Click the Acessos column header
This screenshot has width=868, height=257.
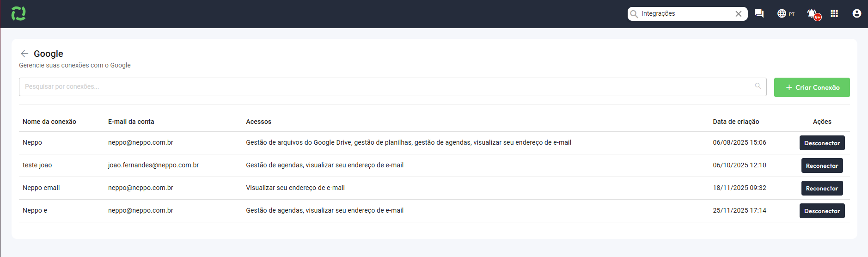[258, 122]
